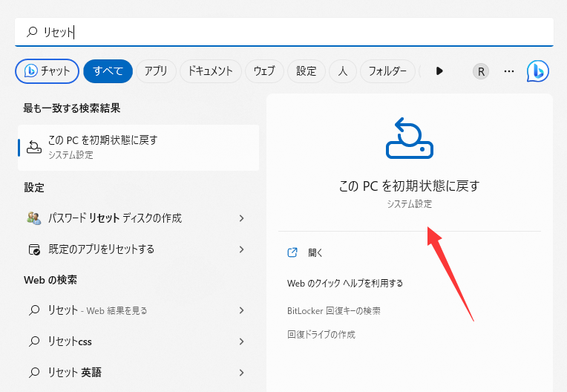
Task: Click search icon beside リセット 英語
Action: coord(34,373)
